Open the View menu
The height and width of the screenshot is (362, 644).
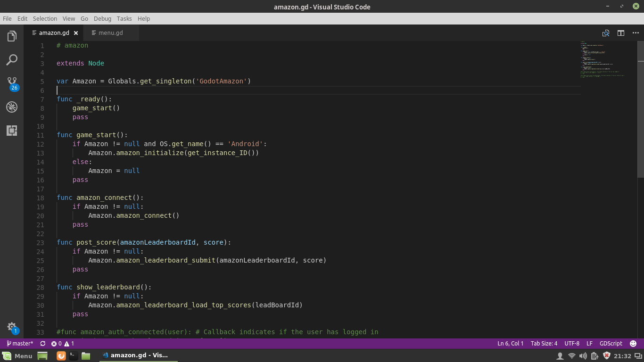point(69,18)
